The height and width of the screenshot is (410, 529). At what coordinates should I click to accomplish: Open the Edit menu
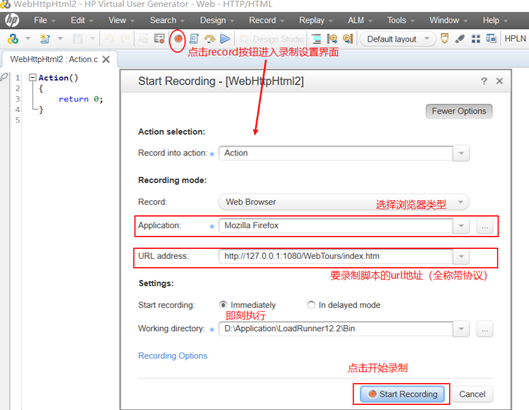tap(81, 21)
